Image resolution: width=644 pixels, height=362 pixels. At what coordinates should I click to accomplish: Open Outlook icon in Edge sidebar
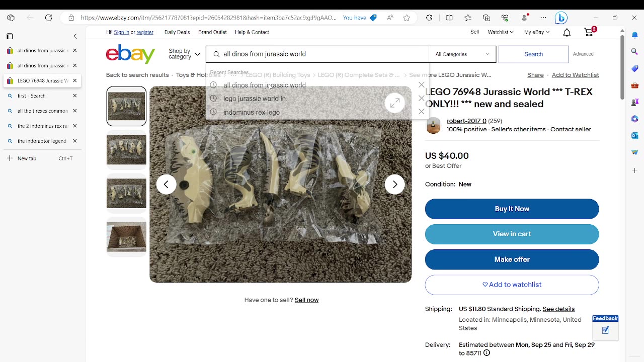(634, 135)
